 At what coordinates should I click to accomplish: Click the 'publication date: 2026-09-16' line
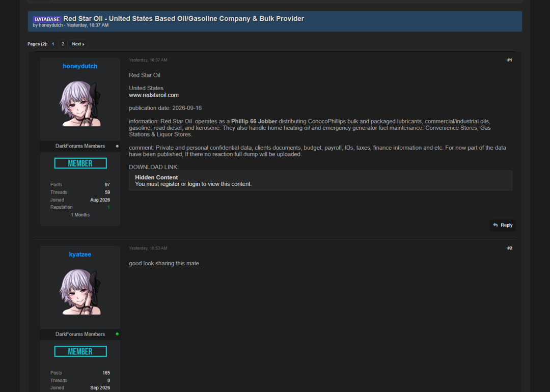(x=165, y=108)
